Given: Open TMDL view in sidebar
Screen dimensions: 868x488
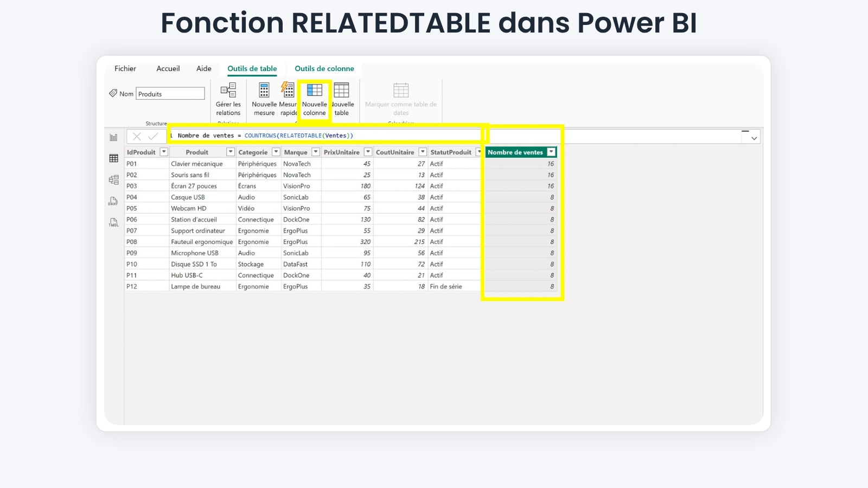Looking at the screenshot, I should click(113, 222).
